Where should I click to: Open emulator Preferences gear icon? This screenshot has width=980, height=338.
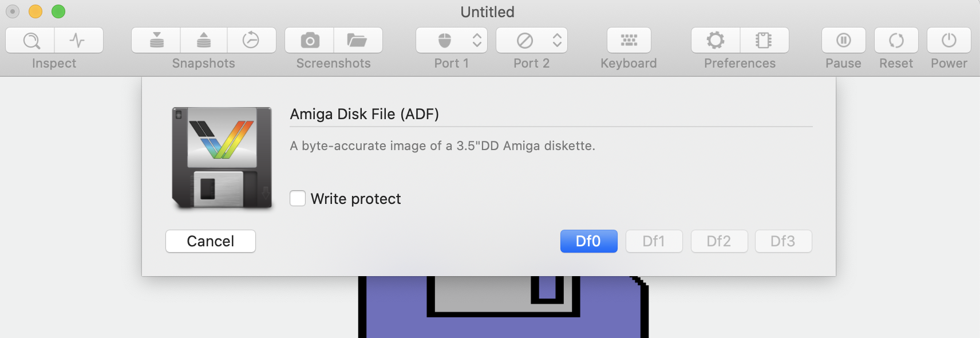pos(714,40)
